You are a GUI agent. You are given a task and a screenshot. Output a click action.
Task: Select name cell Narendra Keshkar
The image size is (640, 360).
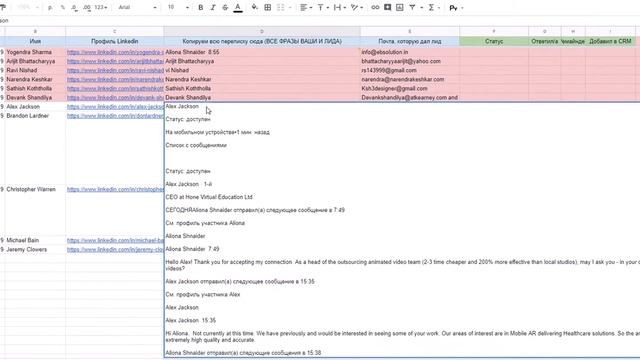click(35, 79)
